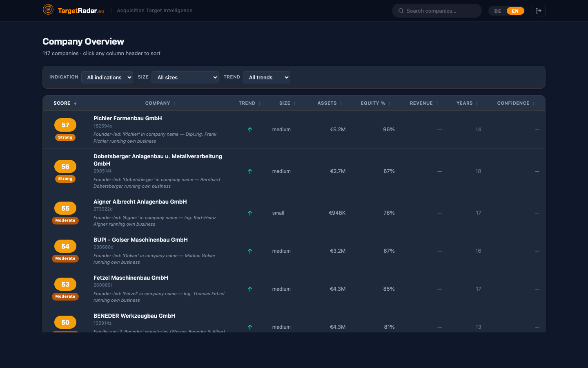
Task: Click the Assets column sort icon
Action: [x=341, y=103]
